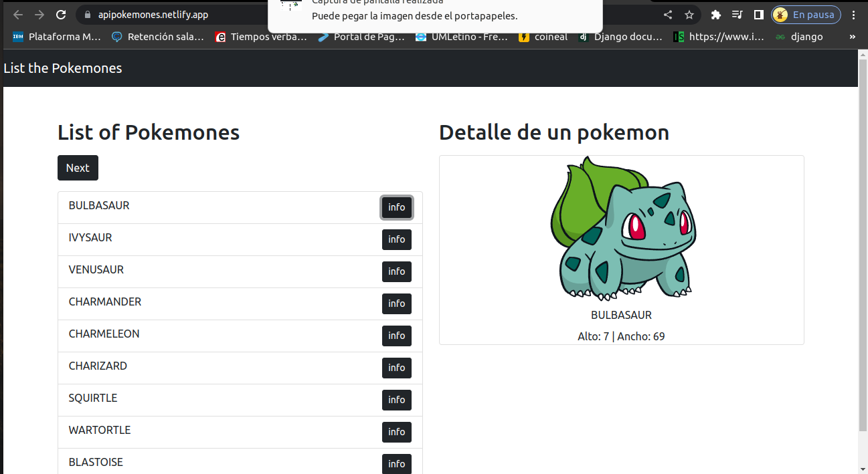This screenshot has height=474, width=868.
Task: View info for WARTORTLE
Action: pyautogui.click(x=397, y=432)
